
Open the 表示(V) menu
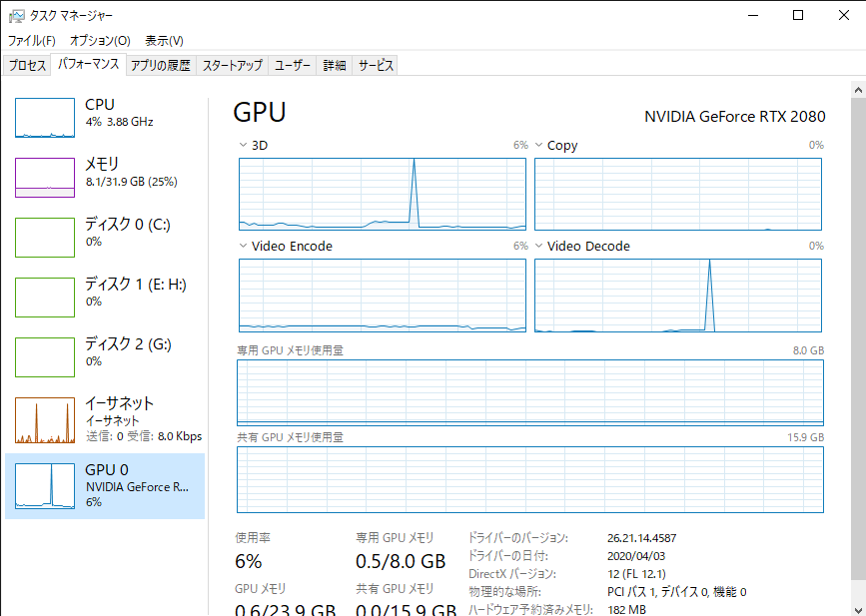[x=164, y=40]
